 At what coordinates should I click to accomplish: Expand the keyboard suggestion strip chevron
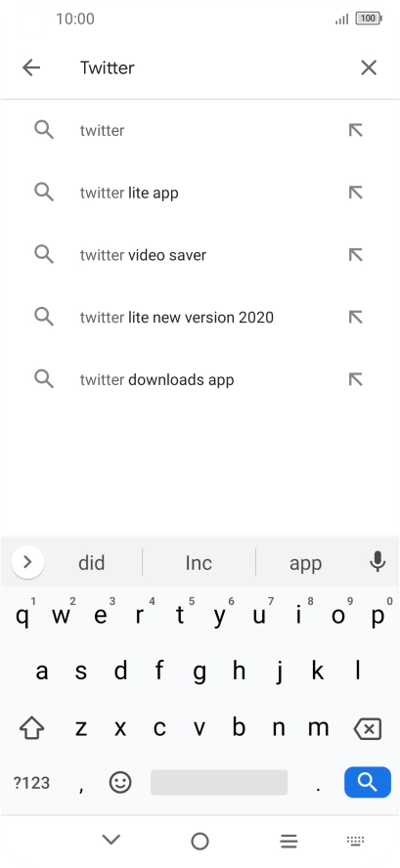click(x=27, y=562)
